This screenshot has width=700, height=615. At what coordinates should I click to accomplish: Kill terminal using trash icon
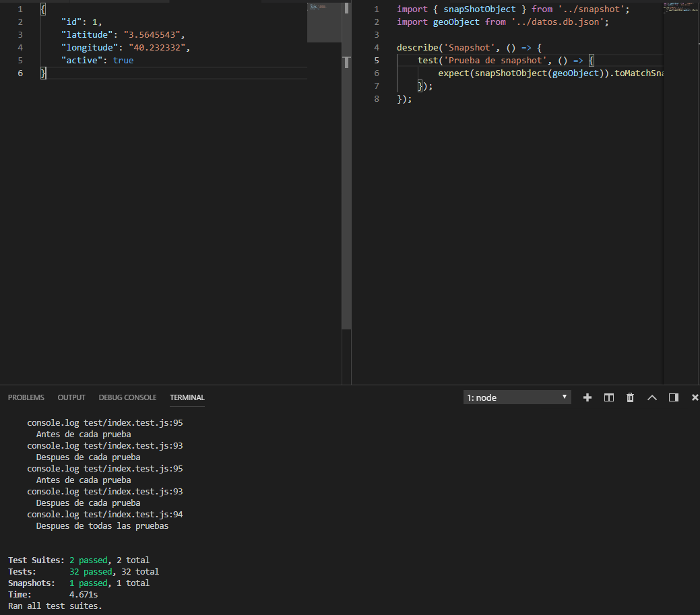[631, 397]
